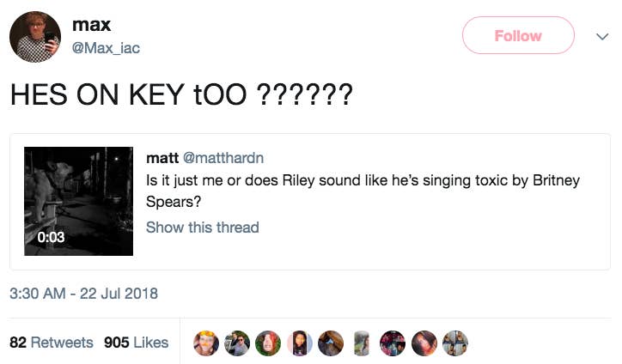Click the upside-down red-haired face avatar

269,343
